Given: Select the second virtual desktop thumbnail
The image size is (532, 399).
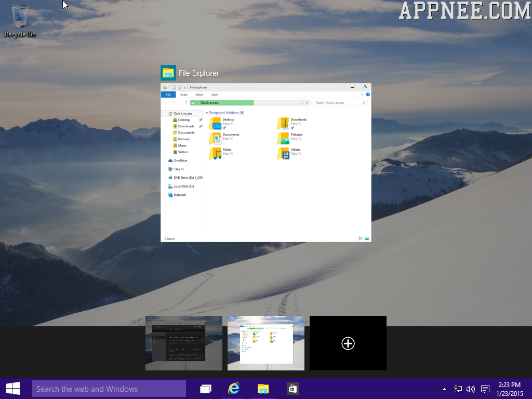Looking at the screenshot, I should [x=266, y=343].
